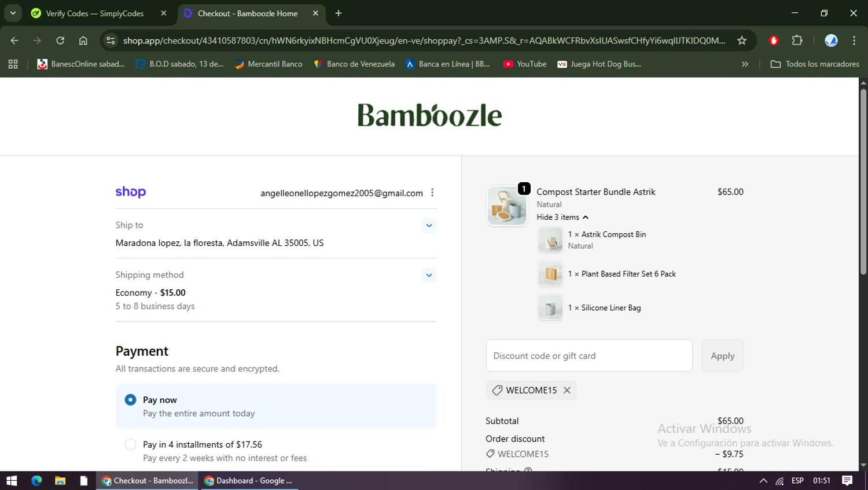Screen dimensions: 868x490
Task: Open the Banco de Venezuela bookmark
Action: pos(354,64)
